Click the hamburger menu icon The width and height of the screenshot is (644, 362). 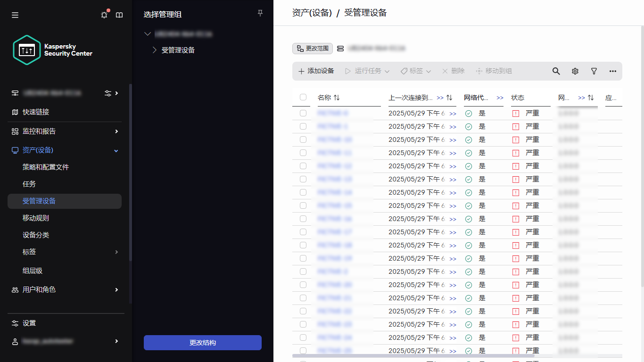[x=15, y=15]
